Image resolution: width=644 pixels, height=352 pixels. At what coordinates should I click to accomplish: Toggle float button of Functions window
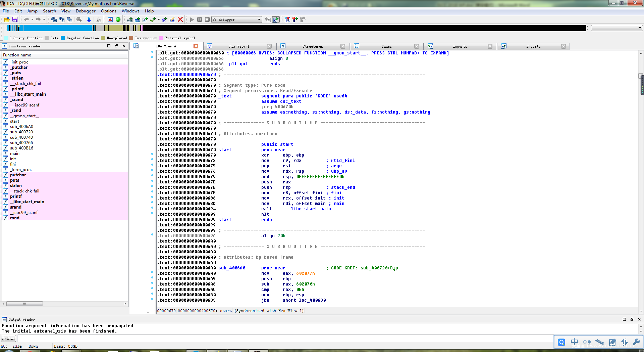point(116,46)
